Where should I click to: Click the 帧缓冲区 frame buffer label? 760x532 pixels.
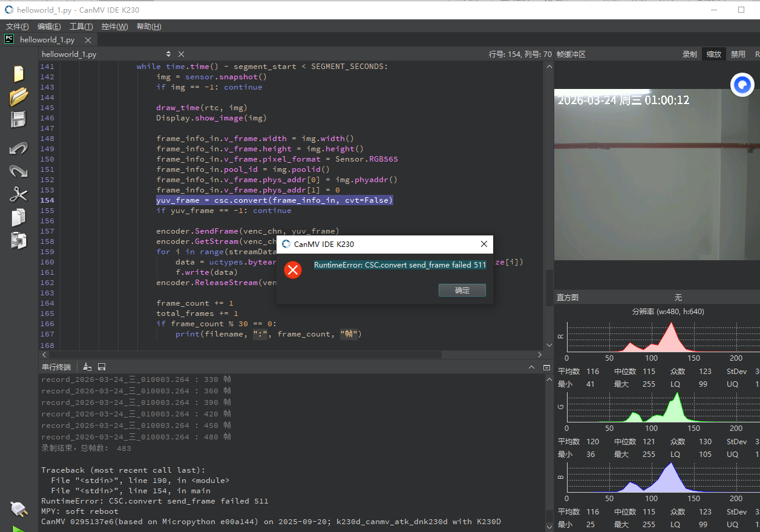(571, 54)
